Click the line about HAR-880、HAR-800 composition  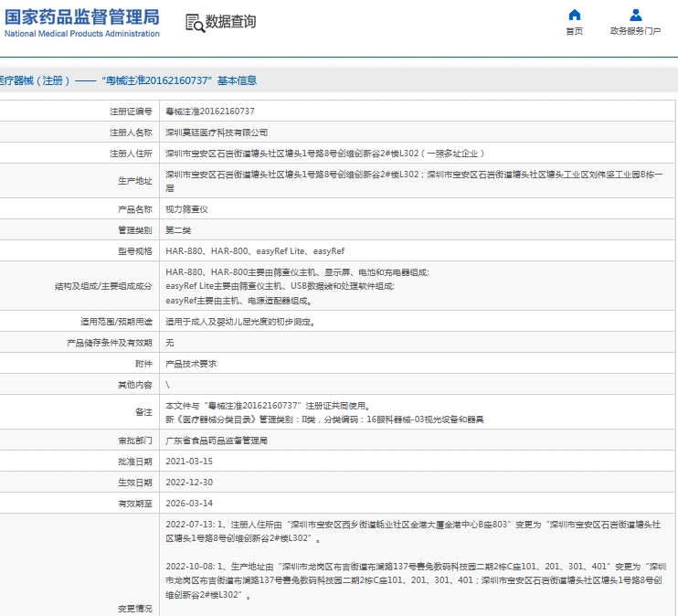click(x=297, y=272)
